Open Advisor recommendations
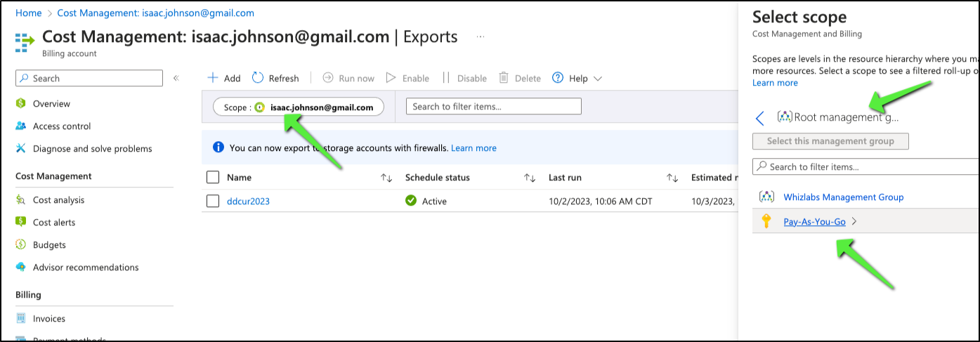 click(x=86, y=268)
